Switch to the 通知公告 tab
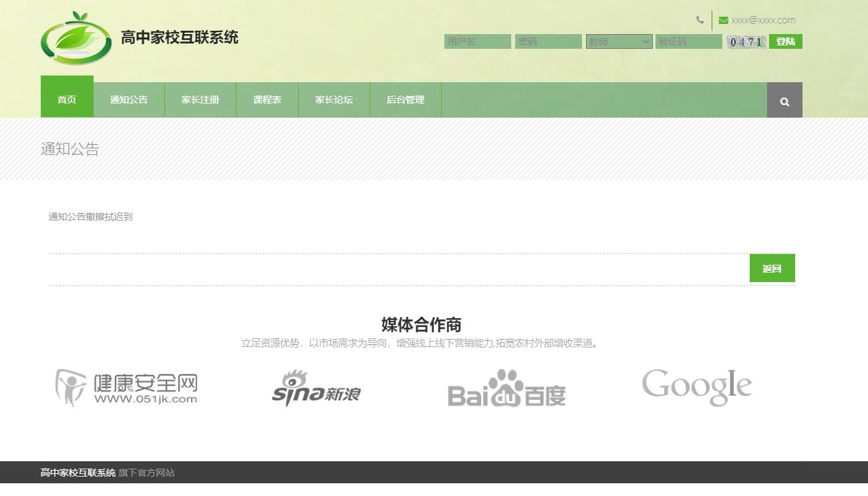Screen dimensions: 868x496 (129, 100)
